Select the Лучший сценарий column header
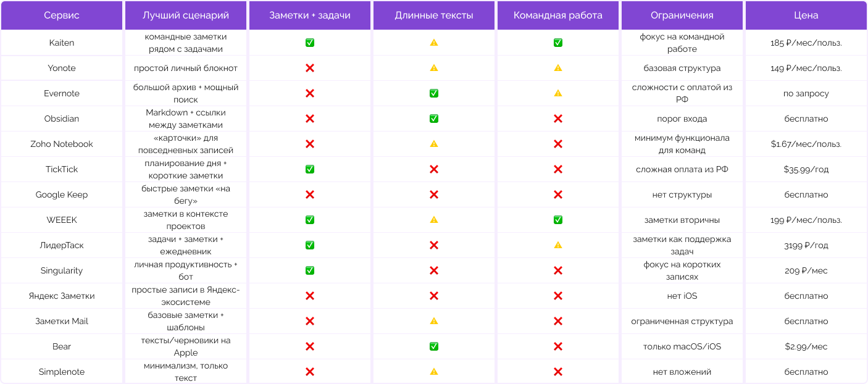This screenshot has height=384, width=868. click(186, 15)
